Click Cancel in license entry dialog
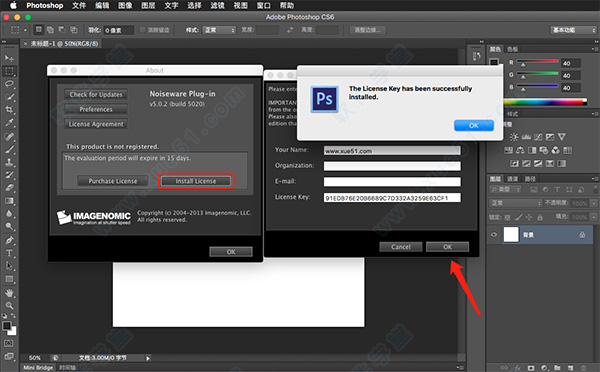Viewport: 600px width, 372px height. point(401,247)
